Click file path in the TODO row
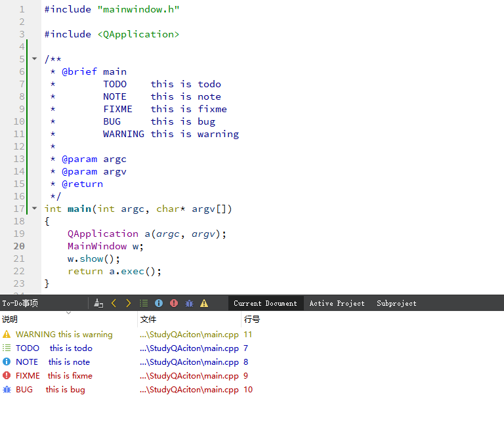The image size is (504, 435). tap(189, 348)
